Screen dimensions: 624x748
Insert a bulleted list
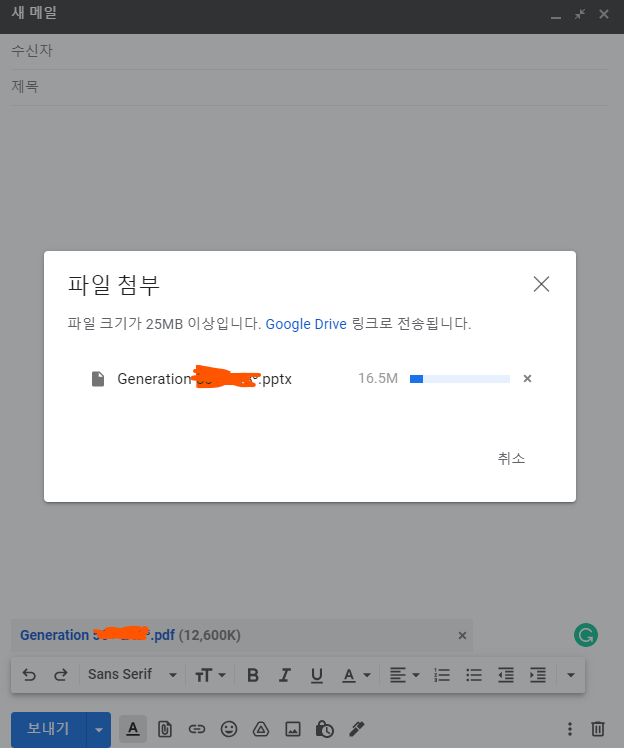(474, 675)
